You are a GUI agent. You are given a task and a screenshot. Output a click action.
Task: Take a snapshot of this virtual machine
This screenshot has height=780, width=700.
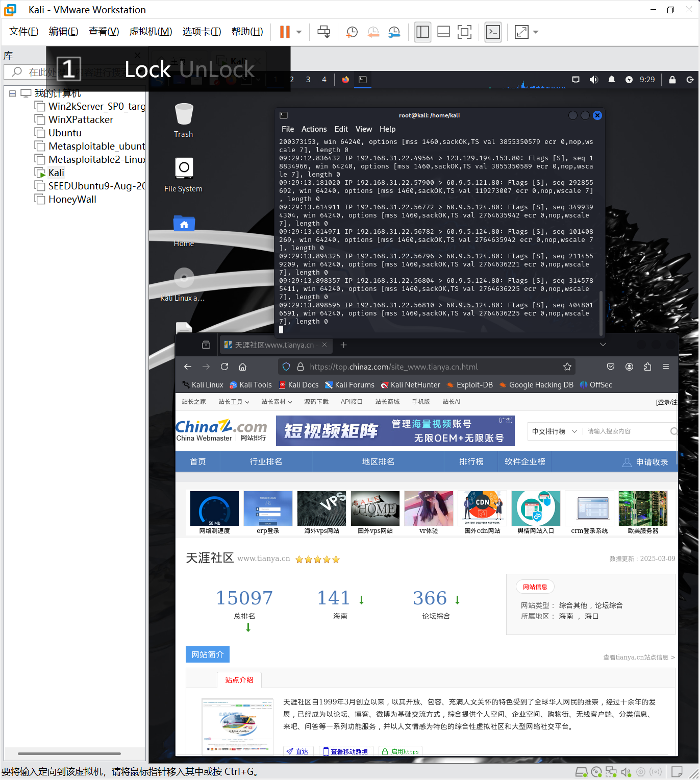coord(352,32)
